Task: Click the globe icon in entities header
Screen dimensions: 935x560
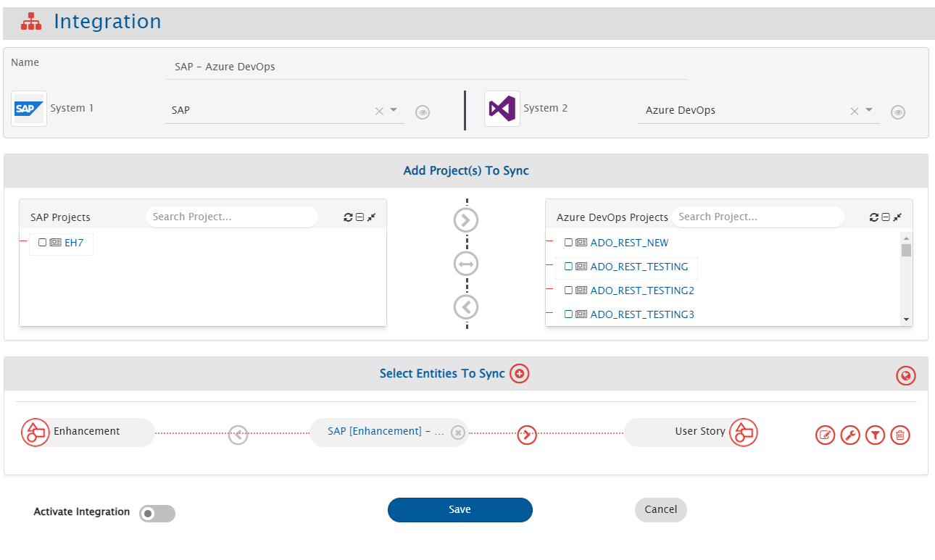Action: click(905, 376)
